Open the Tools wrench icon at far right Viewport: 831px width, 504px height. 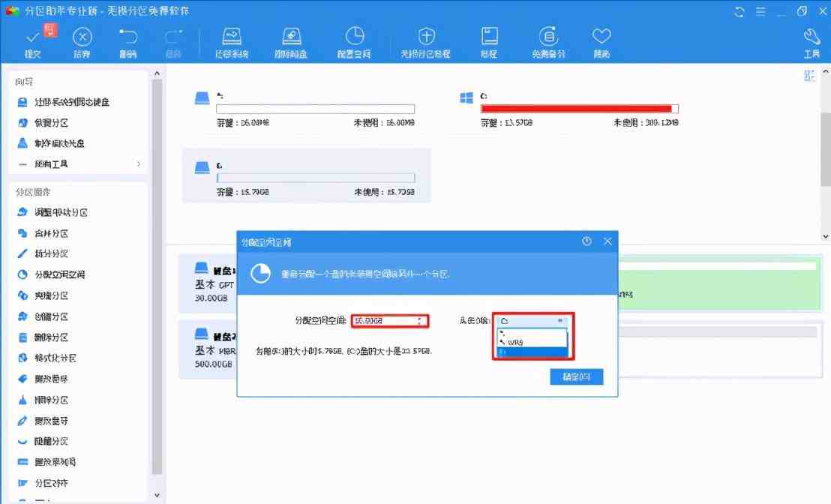811,37
